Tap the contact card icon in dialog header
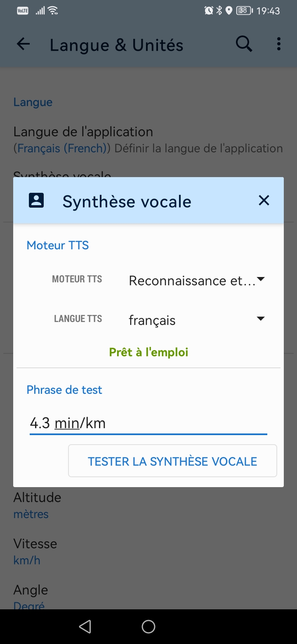The image size is (297, 644). [x=36, y=201]
